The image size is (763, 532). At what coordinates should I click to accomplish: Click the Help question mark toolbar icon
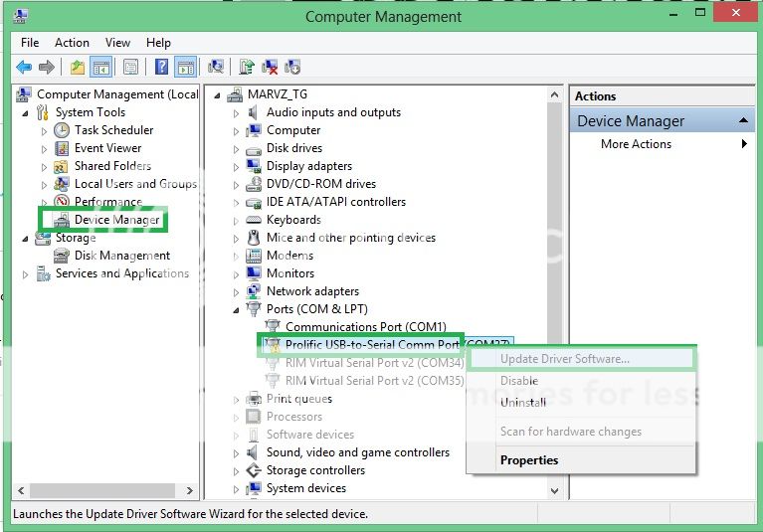pyautogui.click(x=161, y=67)
